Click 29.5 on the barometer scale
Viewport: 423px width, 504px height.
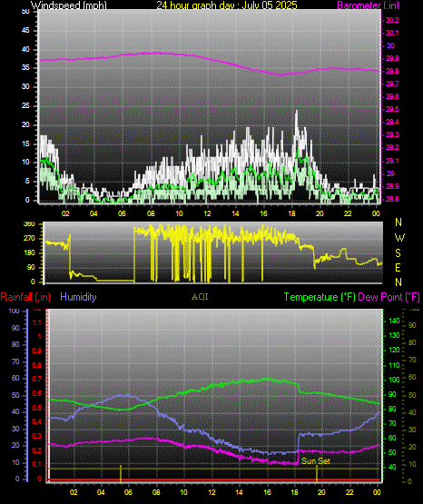coord(392,109)
